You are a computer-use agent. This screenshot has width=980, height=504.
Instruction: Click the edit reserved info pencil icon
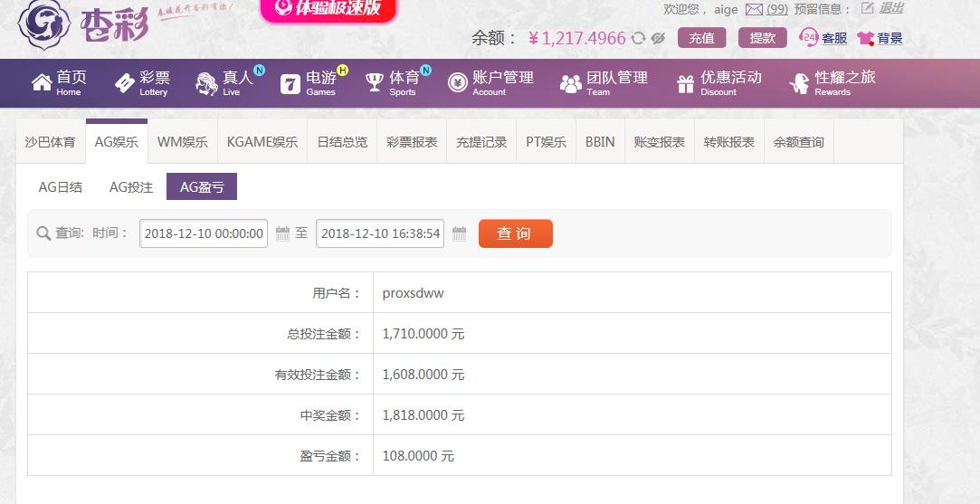(867, 8)
